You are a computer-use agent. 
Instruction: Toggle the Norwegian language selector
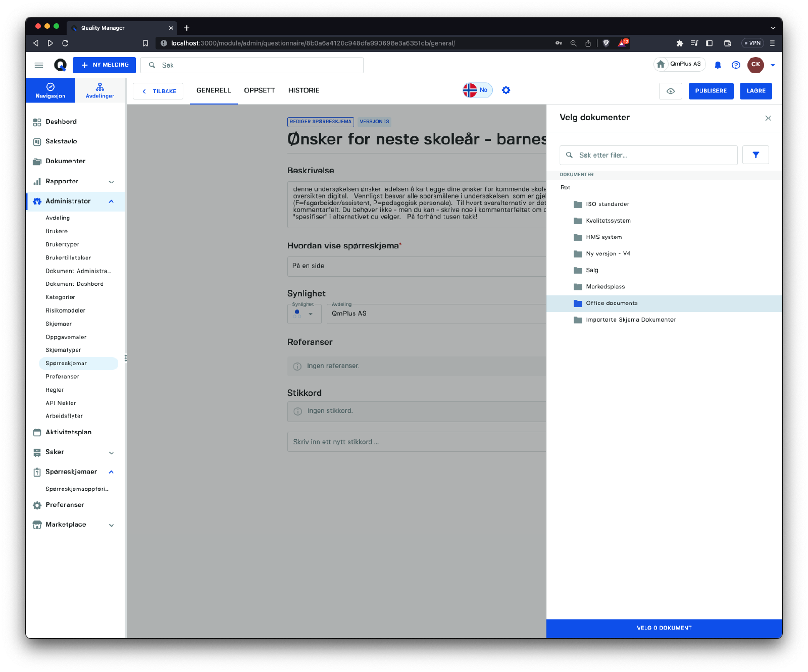tap(477, 90)
